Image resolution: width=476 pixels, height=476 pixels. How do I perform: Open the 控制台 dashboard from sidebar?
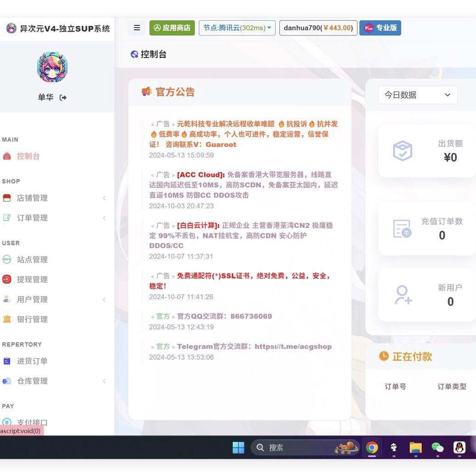(28, 156)
